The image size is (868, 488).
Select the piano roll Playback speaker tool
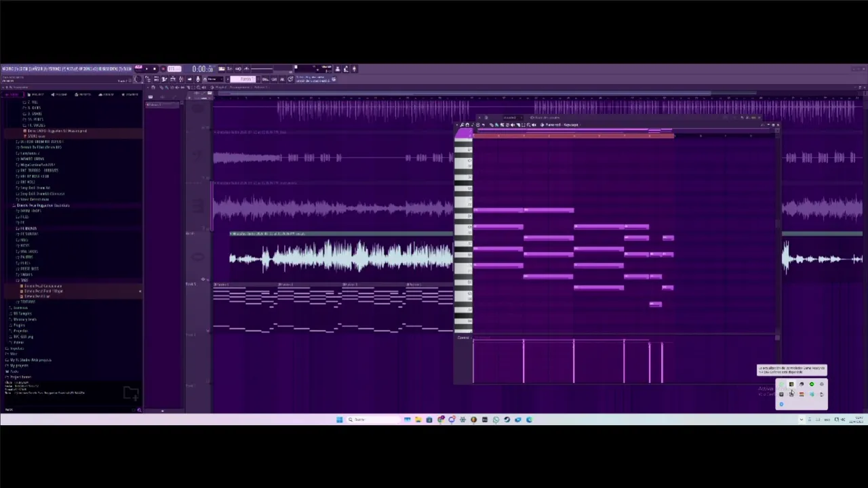(534, 125)
